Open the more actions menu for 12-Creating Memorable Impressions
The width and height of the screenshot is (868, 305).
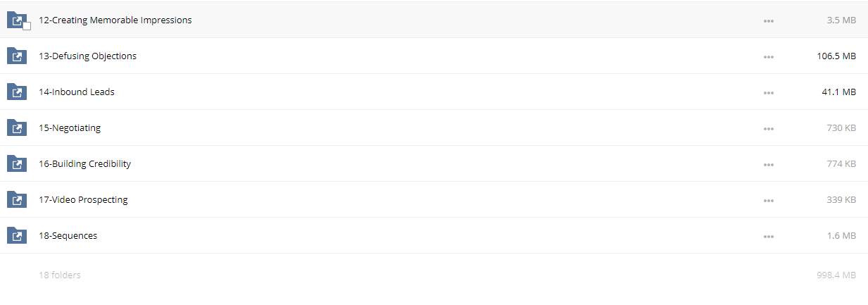(769, 21)
